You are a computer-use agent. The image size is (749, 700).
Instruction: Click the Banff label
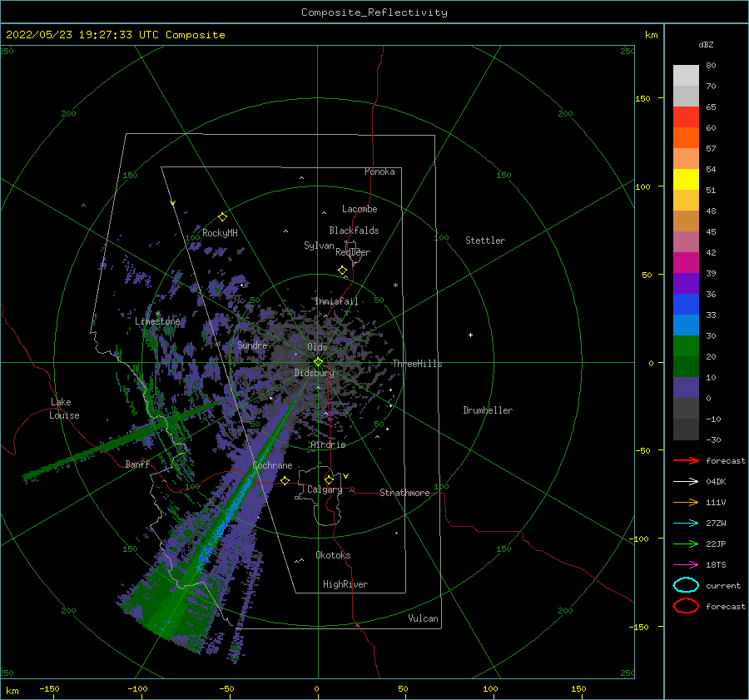point(137,464)
